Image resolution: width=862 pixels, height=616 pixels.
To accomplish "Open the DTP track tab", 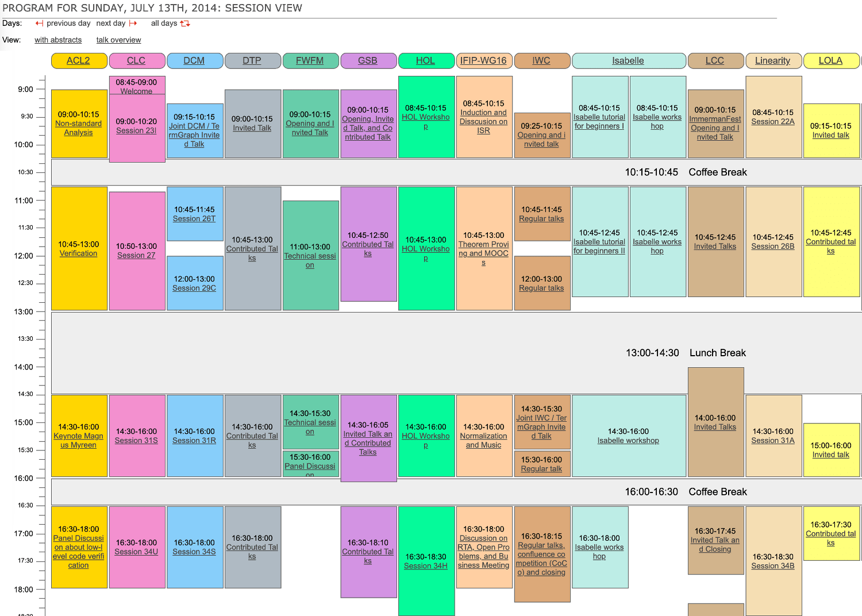I will (x=252, y=61).
